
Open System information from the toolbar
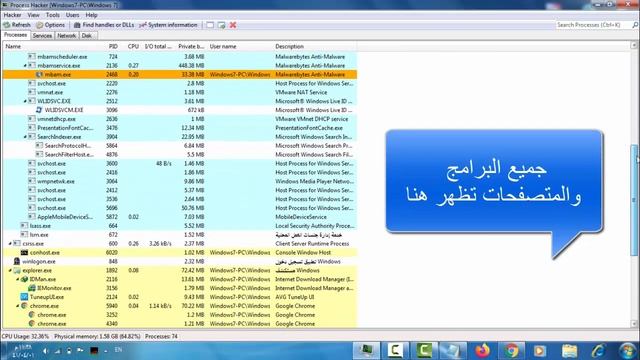click(x=168, y=25)
